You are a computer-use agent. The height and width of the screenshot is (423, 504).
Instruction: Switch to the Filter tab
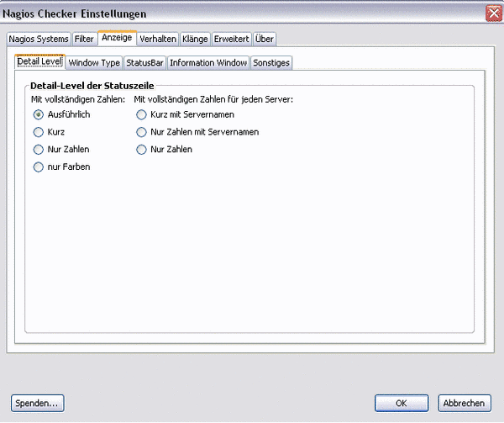tap(84, 39)
